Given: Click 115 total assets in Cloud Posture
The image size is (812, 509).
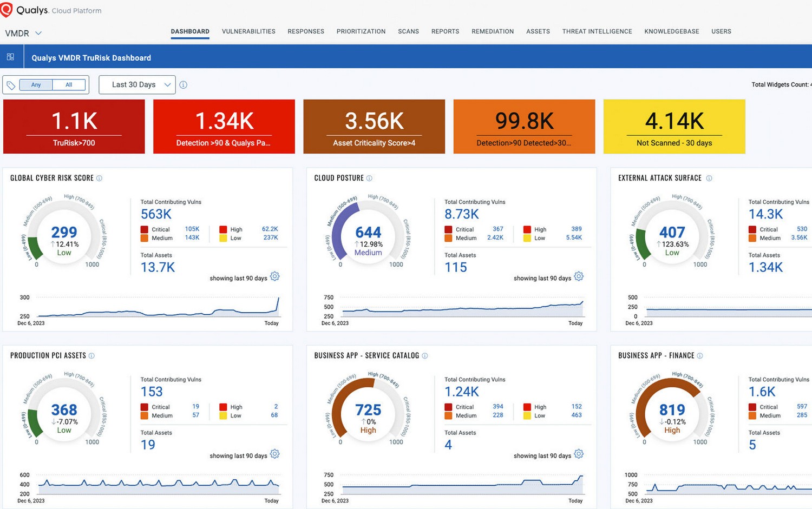Looking at the screenshot, I should [x=456, y=267].
